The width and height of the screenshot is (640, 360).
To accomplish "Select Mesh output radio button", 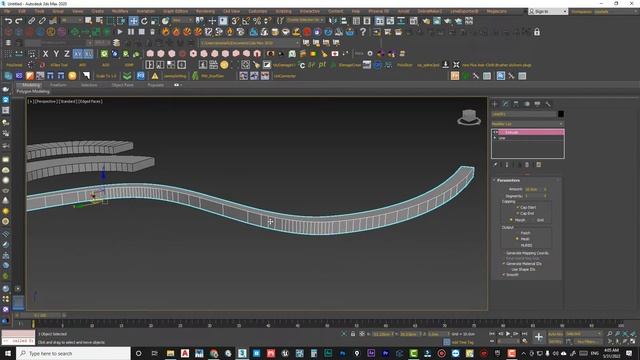I will click(517, 239).
